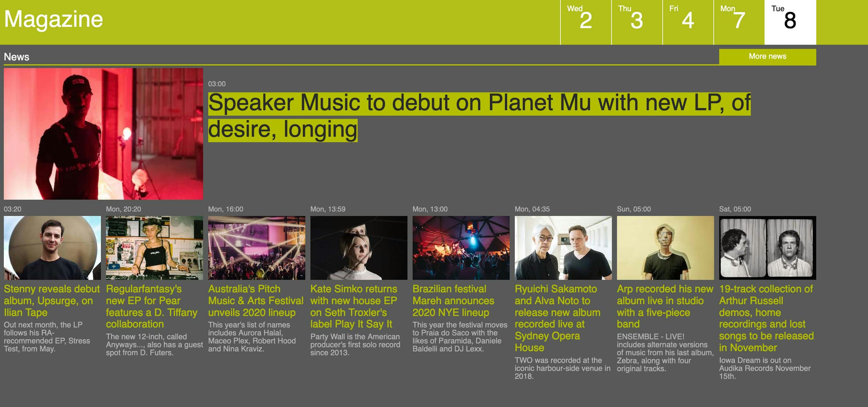The width and height of the screenshot is (868, 407).
Task: Click the Regularfantasy DJ photo thumbnail
Action: 154,248
